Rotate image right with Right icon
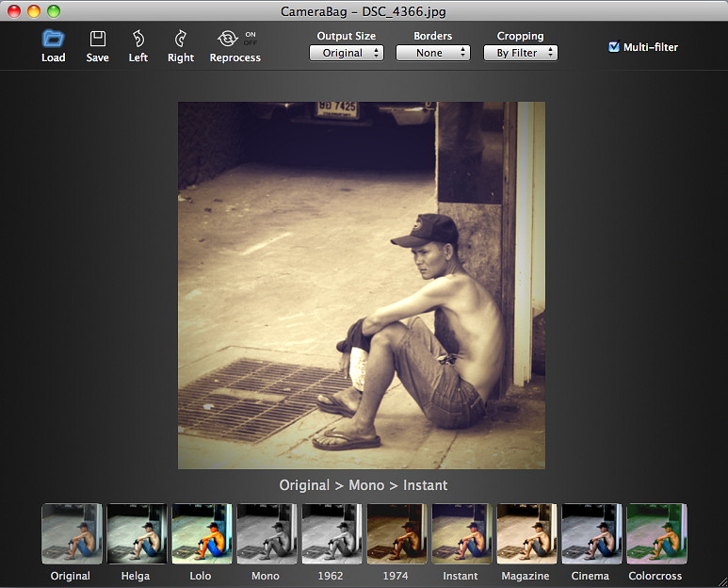Image resolution: width=728 pixels, height=588 pixels. click(181, 39)
